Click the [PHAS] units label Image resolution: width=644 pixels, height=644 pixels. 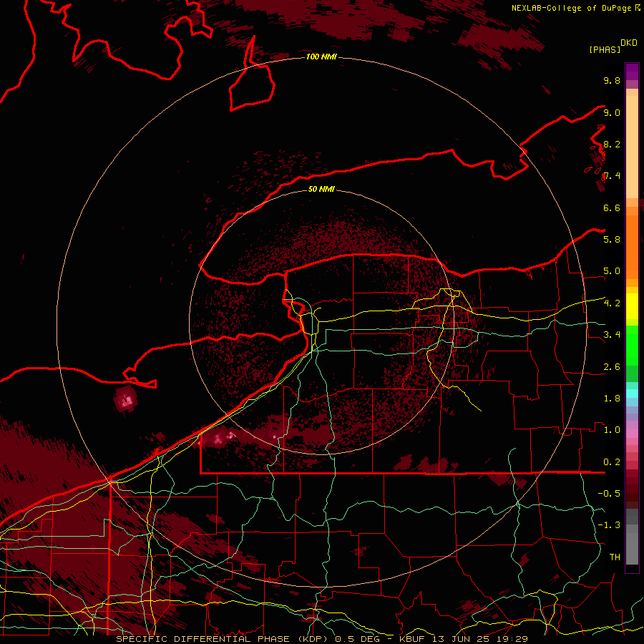[x=605, y=49]
